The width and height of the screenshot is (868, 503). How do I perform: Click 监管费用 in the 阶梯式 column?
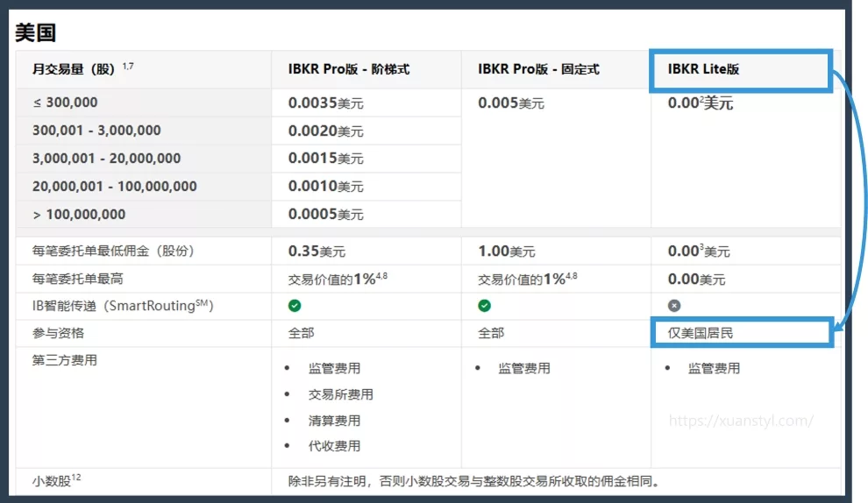(x=334, y=369)
